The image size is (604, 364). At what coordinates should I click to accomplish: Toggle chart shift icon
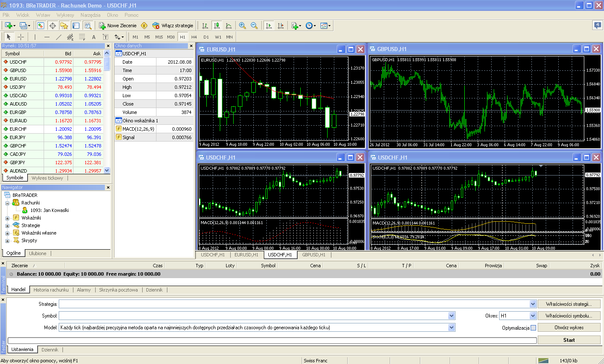(x=281, y=26)
